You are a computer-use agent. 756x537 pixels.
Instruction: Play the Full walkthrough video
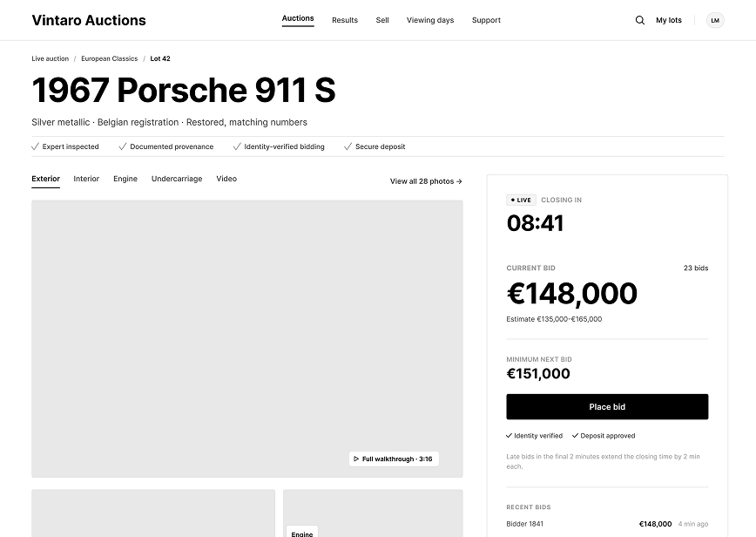tap(394, 459)
